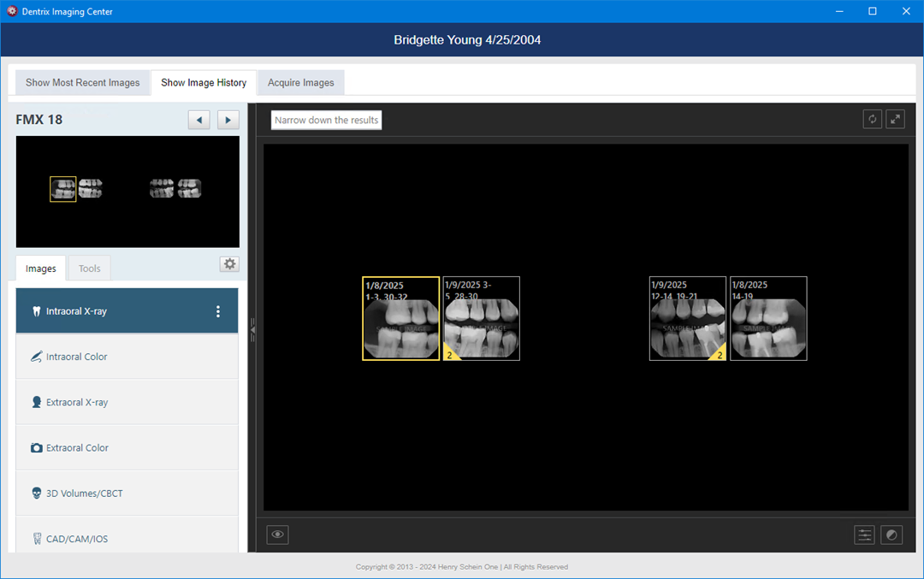Image resolution: width=924 pixels, height=579 pixels.
Task: Select the Intraoral Color category
Action: point(127,357)
